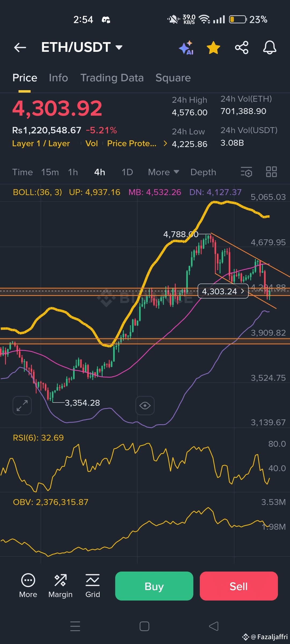Tap the Android back navigation triangle

pyautogui.click(x=214, y=626)
